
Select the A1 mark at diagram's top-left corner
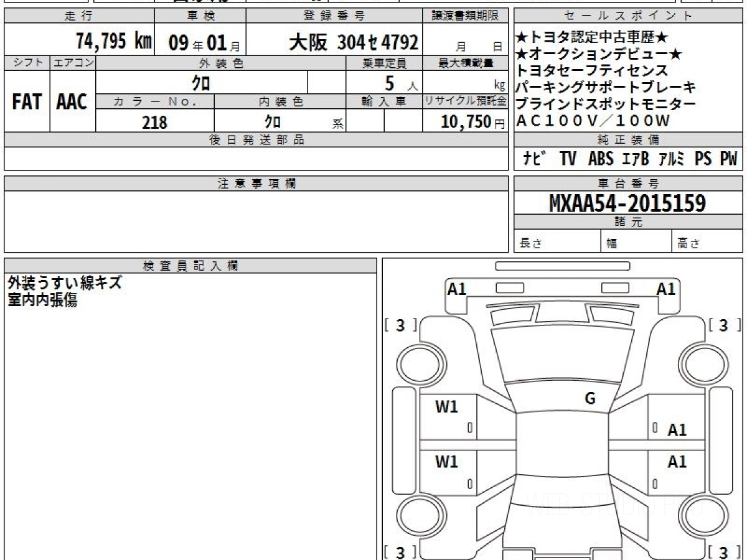457,289
